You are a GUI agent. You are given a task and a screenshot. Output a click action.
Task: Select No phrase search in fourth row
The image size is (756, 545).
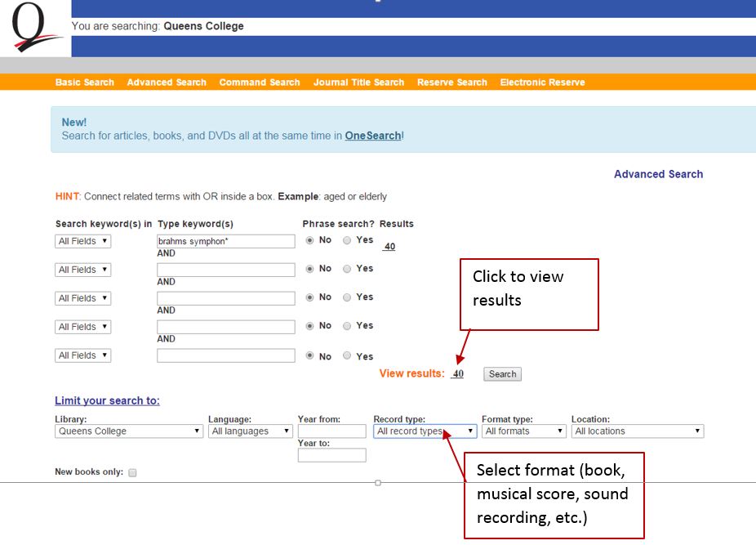point(310,326)
